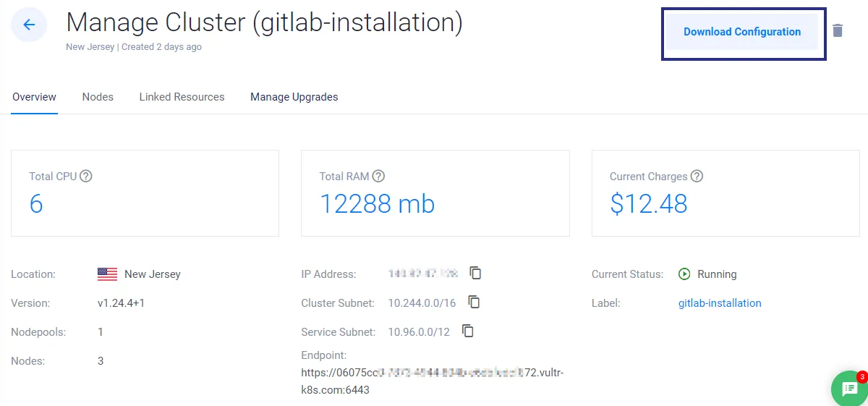The image size is (868, 406).
Task: Click the New Jersey US flag icon
Action: point(107,274)
